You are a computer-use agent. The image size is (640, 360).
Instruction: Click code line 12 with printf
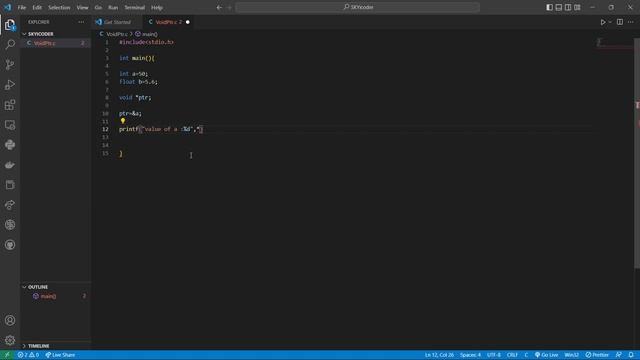pyautogui.click(x=161, y=129)
